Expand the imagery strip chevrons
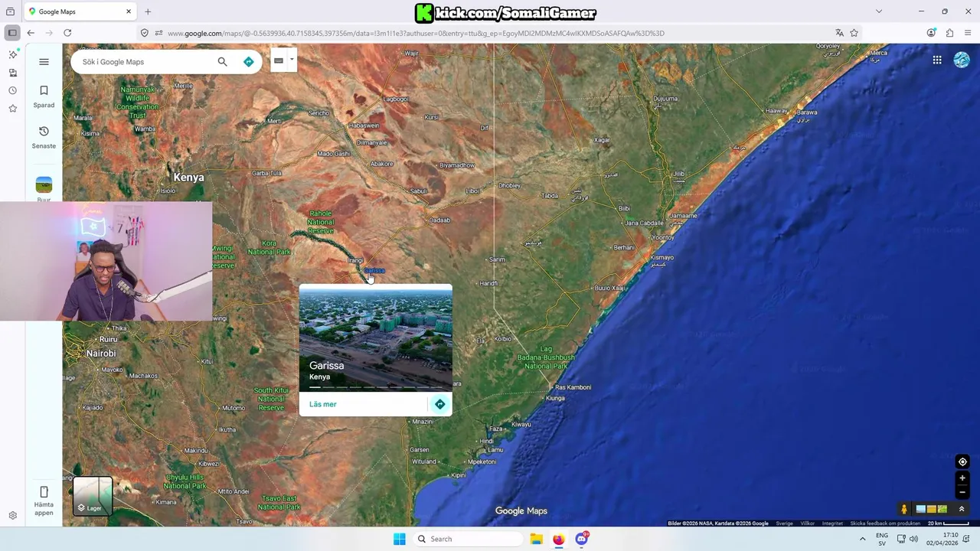 962,509
